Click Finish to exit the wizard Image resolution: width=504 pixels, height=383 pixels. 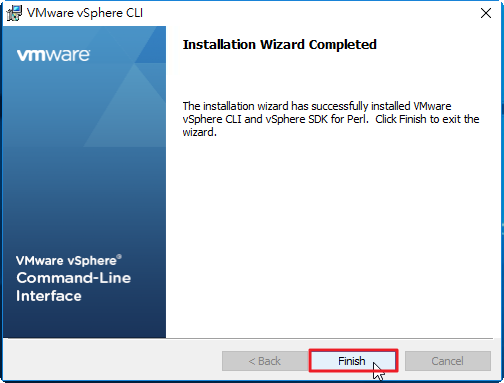click(x=353, y=361)
